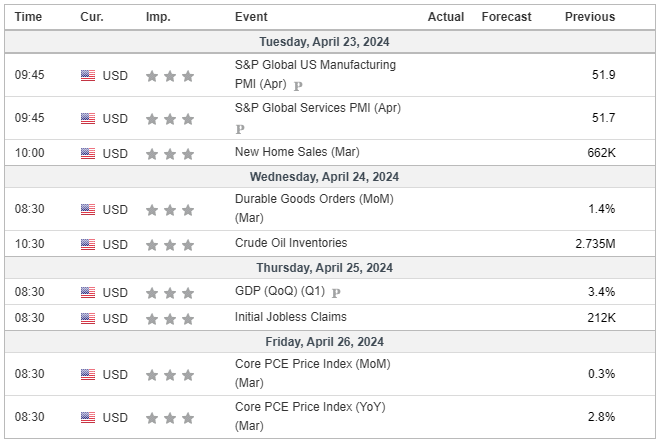661x442 pixels.
Task: Click the Previous column header
Action: coord(590,17)
